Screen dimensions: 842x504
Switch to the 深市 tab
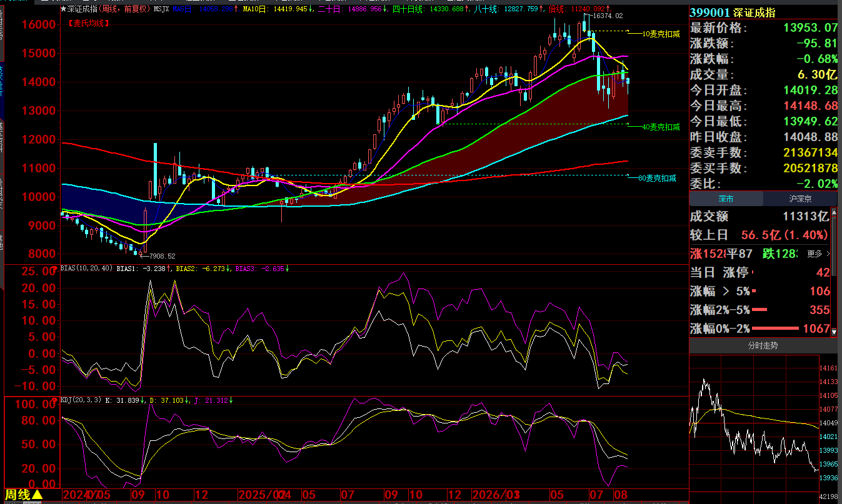click(726, 199)
